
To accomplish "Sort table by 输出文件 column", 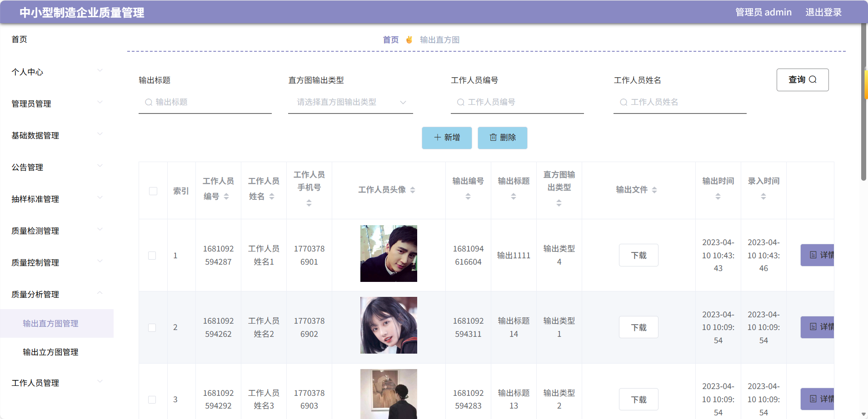I will pyautogui.click(x=654, y=190).
